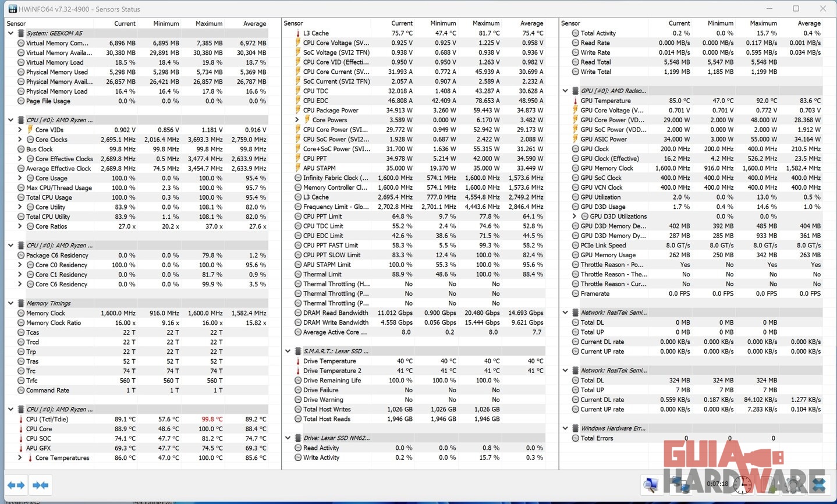Viewport: 837px width, 504px height.
Task: Select the PCIe Link Speed row label
Action: (x=604, y=246)
